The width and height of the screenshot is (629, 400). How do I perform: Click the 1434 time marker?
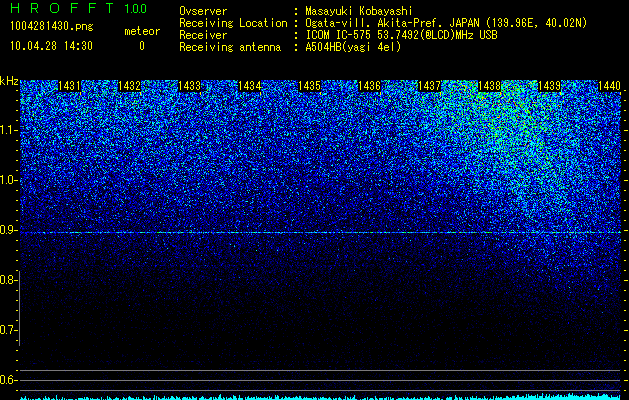click(x=250, y=86)
